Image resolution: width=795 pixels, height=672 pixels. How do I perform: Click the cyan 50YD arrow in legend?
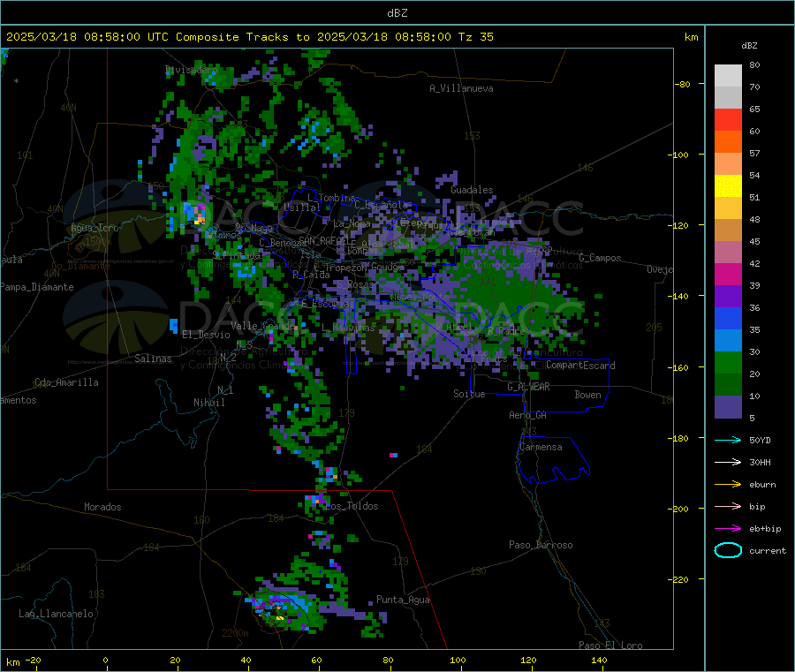pos(728,440)
